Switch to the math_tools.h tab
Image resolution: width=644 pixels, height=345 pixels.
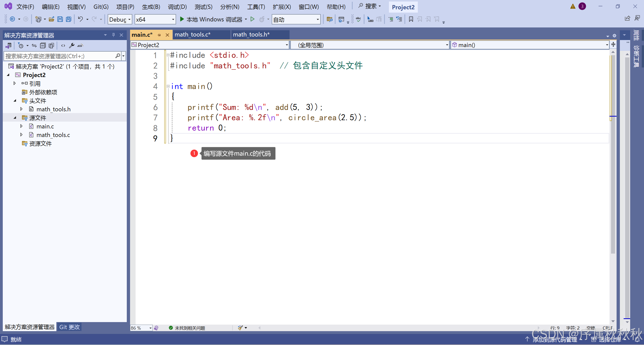pos(251,35)
